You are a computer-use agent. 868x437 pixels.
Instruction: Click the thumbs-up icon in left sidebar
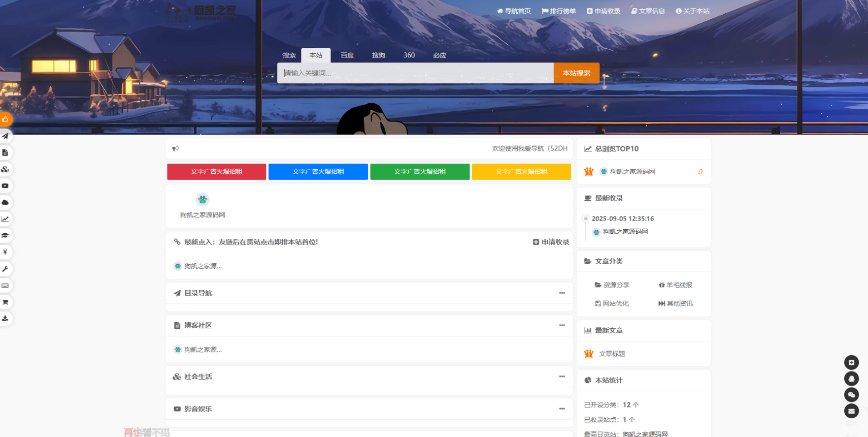(5, 119)
